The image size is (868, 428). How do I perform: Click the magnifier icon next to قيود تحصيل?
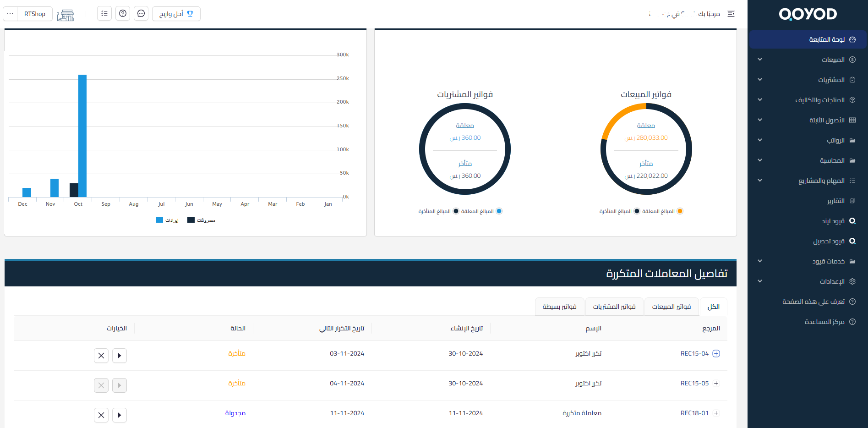[853, 241]
